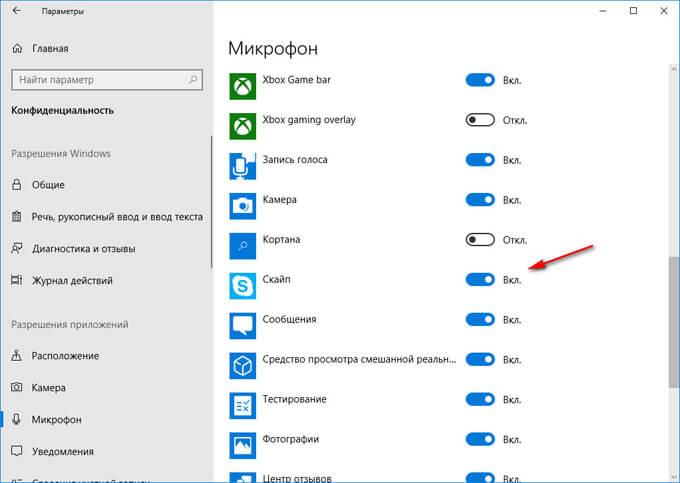Turn off microphone for Xbox Game bar
The height and width of the screenshot is (483, 680).
[x=480, y=80]
